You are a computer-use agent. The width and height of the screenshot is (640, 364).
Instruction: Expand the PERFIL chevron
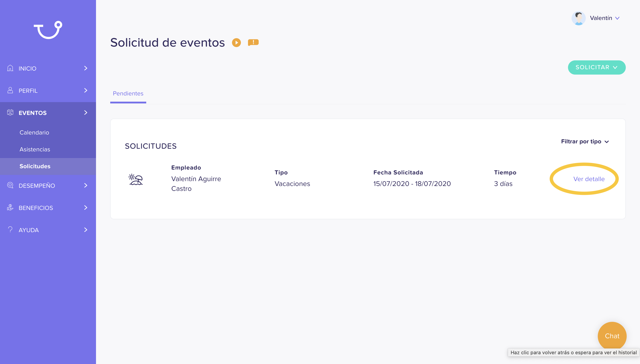(x=86, y=91)
